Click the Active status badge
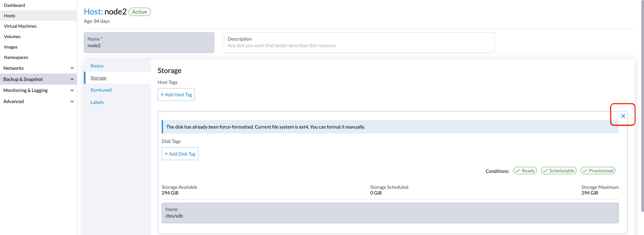Viewport: 644px width, 235px height. pos(140,12)
